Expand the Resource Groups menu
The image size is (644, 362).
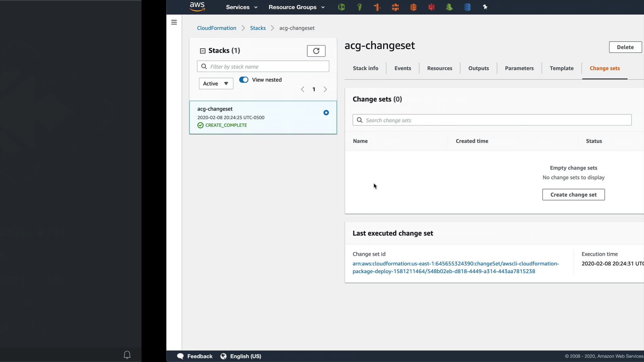(297, 7)
